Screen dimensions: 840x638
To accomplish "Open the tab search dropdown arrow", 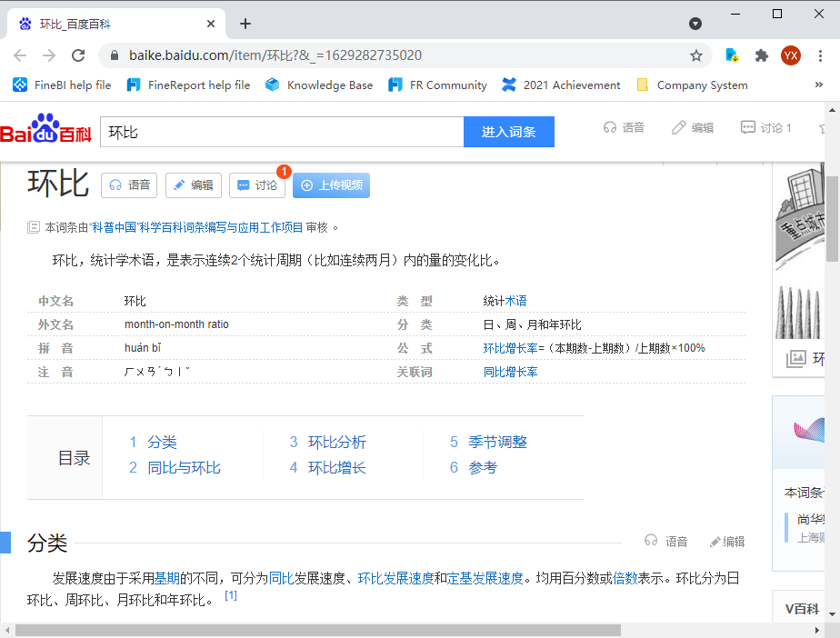I will tap(695, 24).
